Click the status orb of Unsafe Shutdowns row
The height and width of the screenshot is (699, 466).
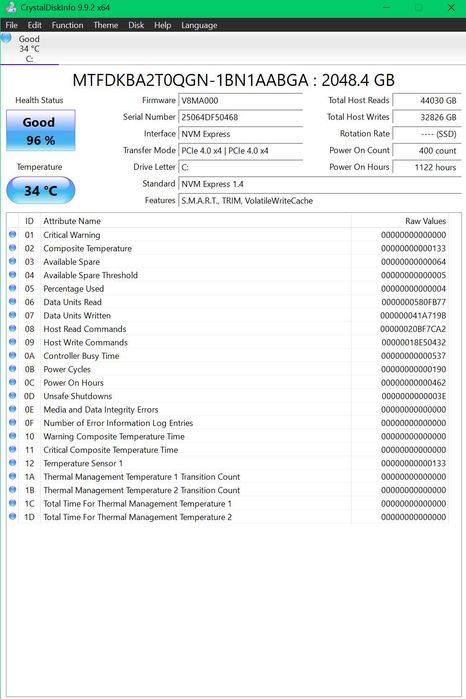(12, 395)
